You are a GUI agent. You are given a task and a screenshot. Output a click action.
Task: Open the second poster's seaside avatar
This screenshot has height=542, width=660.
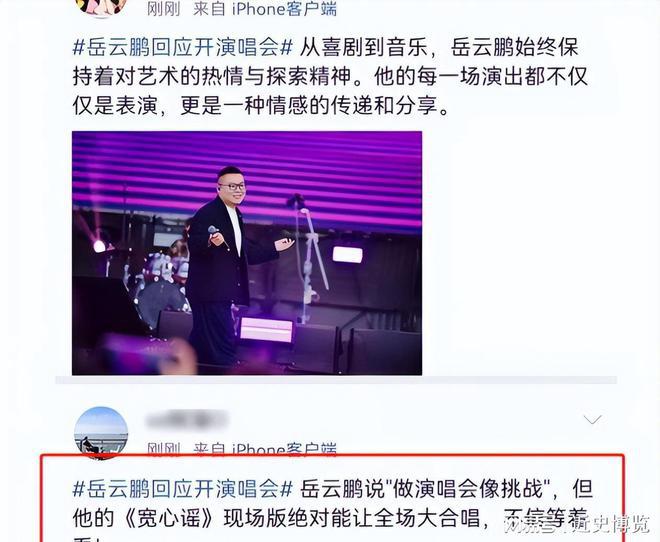[x=101, y=433]
